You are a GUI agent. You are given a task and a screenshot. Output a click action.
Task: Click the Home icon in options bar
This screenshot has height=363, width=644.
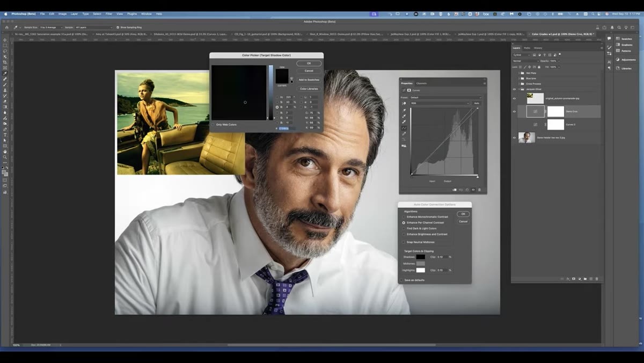pyautogui.click(x=6, y=27)
